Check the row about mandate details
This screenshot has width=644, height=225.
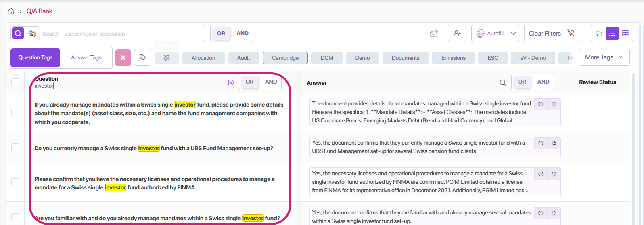(15, 112)
